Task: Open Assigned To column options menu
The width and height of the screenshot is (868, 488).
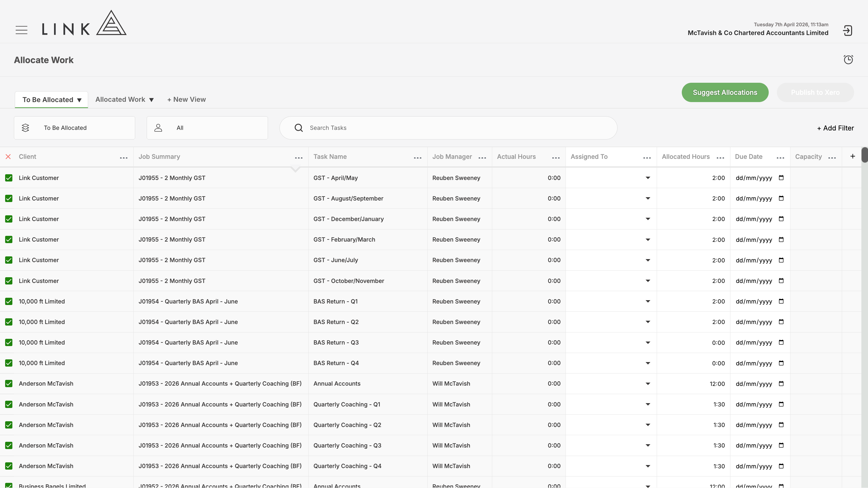Action: [x=647, y=158]
